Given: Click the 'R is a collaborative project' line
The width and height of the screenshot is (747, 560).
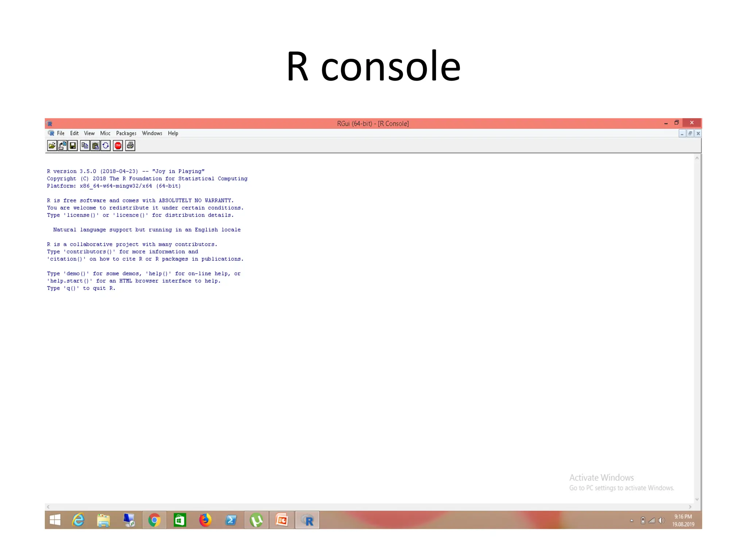Looking at the screenshot, I should click(x=132, y=244).
